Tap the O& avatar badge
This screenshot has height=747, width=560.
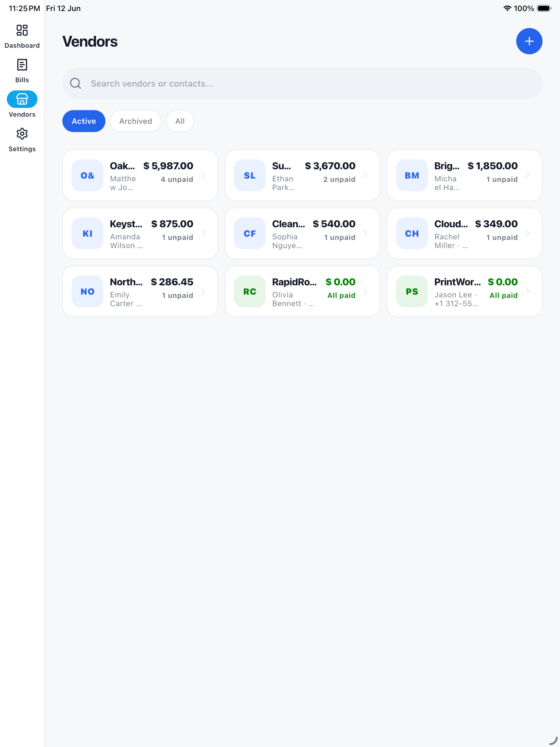pos(87,175)
